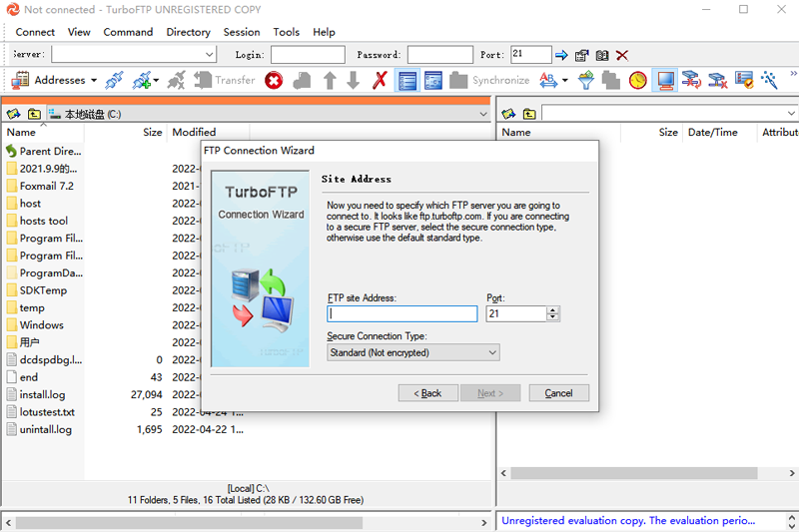Click blue arrow quick connect icon
799x532 pixels.
coord(561,55)
